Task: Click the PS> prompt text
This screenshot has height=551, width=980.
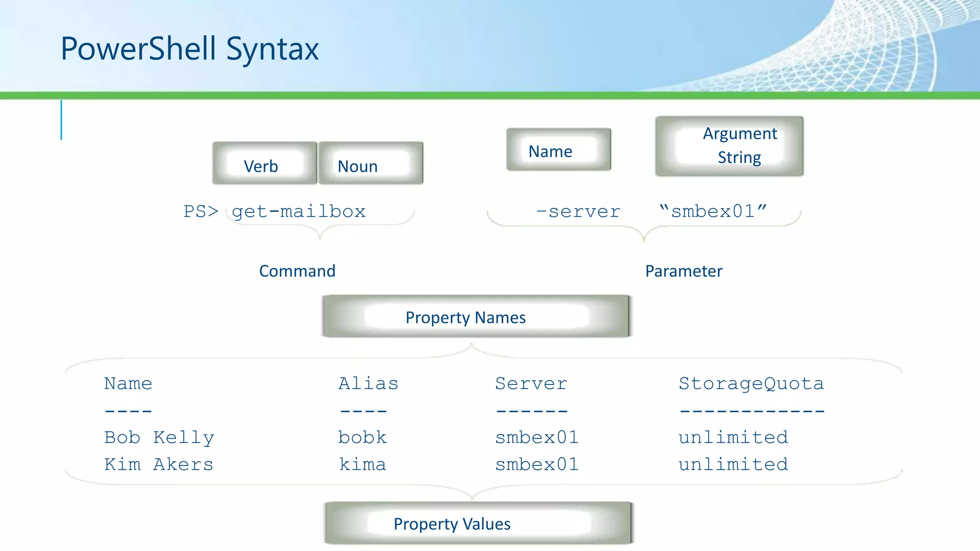Action: pyautogui.click(x=200, y=211)
